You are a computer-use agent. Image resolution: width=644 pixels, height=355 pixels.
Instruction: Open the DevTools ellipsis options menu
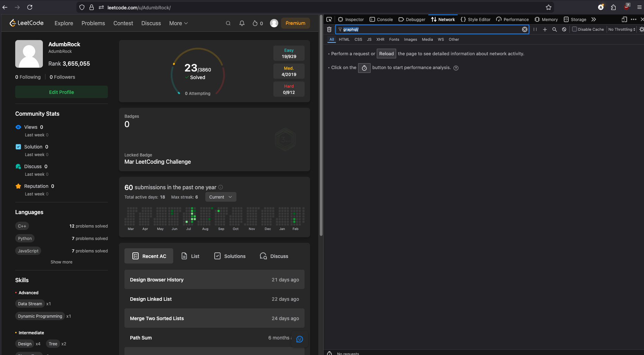(634, 19)
